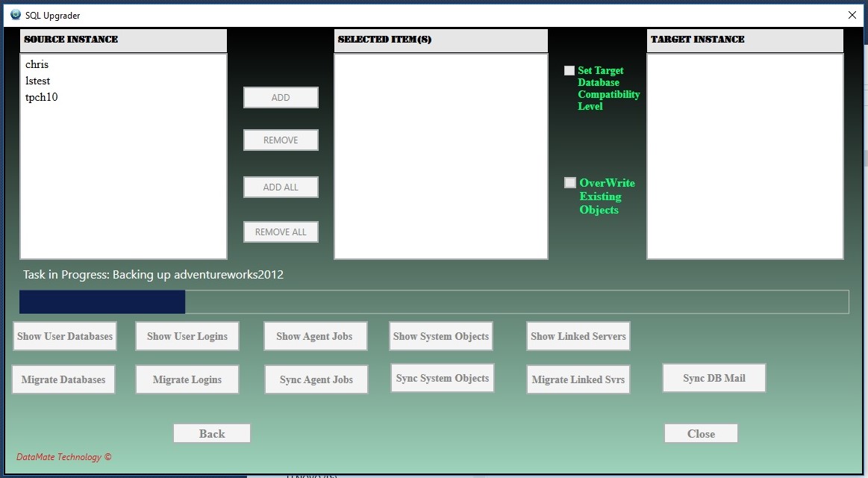The height and width of the screenshot is (478, 868).
Task: Click Show Agent Jobs button
Action: pos(315,336)
